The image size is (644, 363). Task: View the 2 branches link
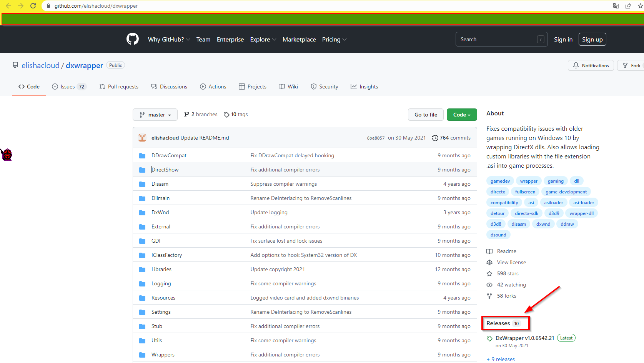pos(201,115)
